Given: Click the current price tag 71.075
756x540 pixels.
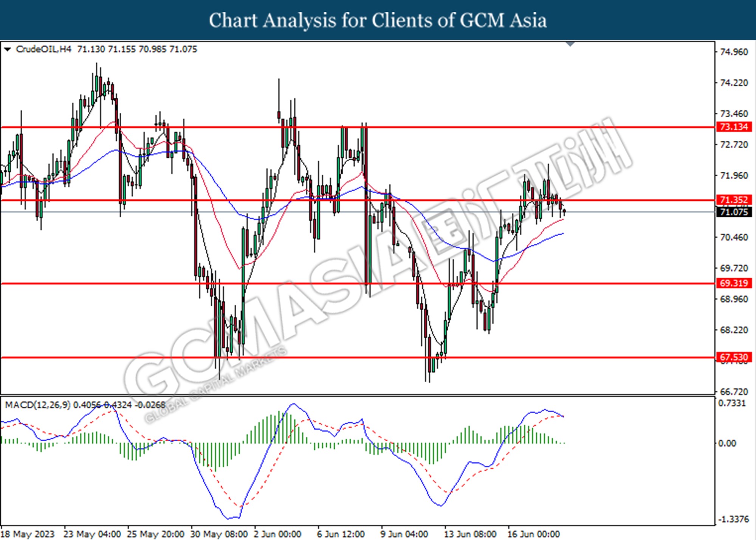Looking at the screenshot, I should click(x=734, y=212).
